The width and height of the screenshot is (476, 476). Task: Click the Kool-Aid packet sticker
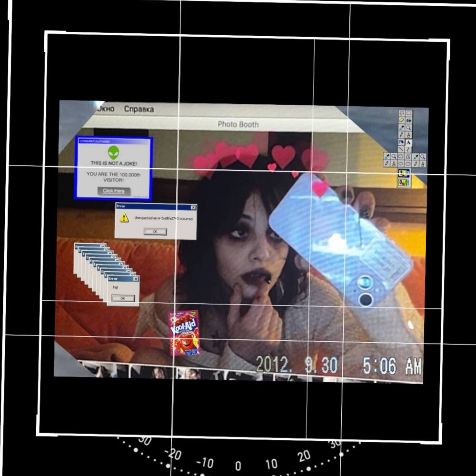pyautogui.click(x=185, y=333)
